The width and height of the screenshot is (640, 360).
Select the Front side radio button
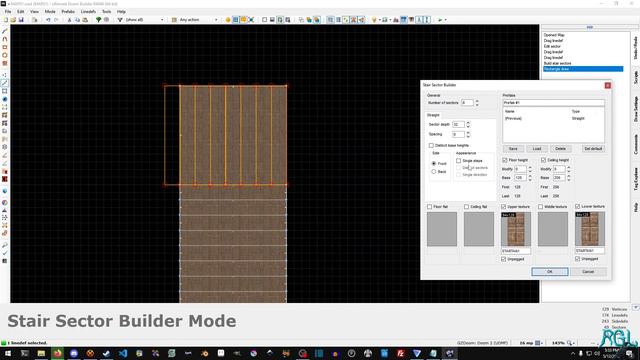tap(434, 163)
